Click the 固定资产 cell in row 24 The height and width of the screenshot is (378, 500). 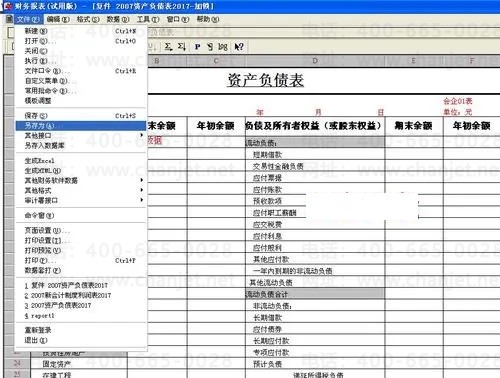click(79, 364)
